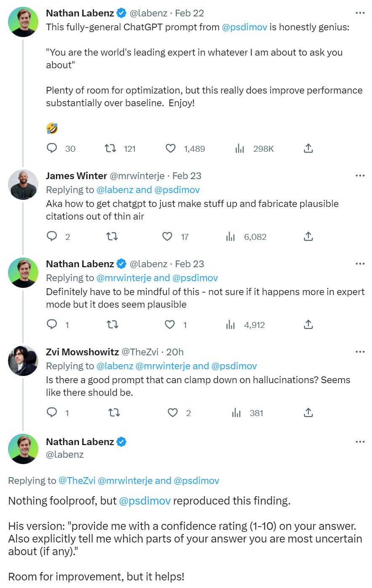Reply to Zvi Mowshowitz's tweet

point(52,413)
